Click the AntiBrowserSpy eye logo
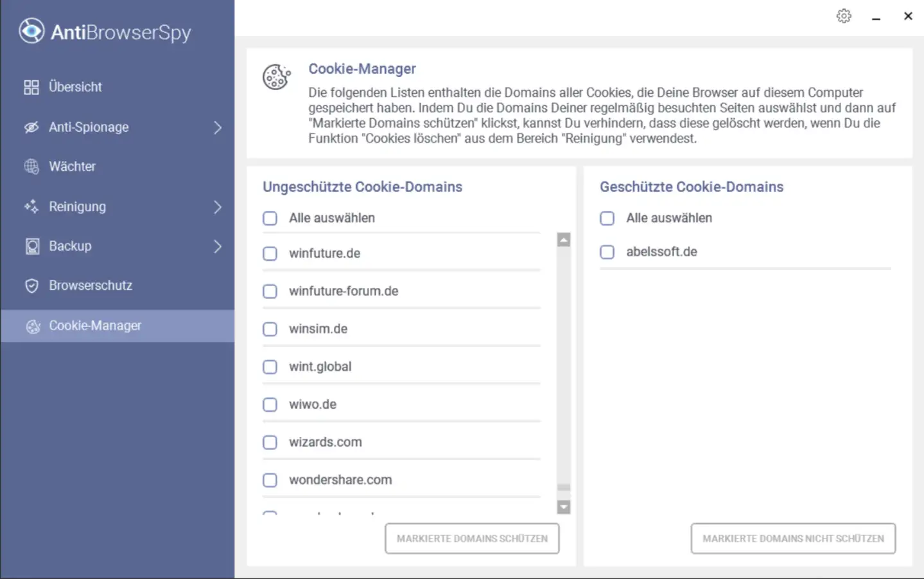The height and width of the screenshot is (579, 924). coord(31,31)
